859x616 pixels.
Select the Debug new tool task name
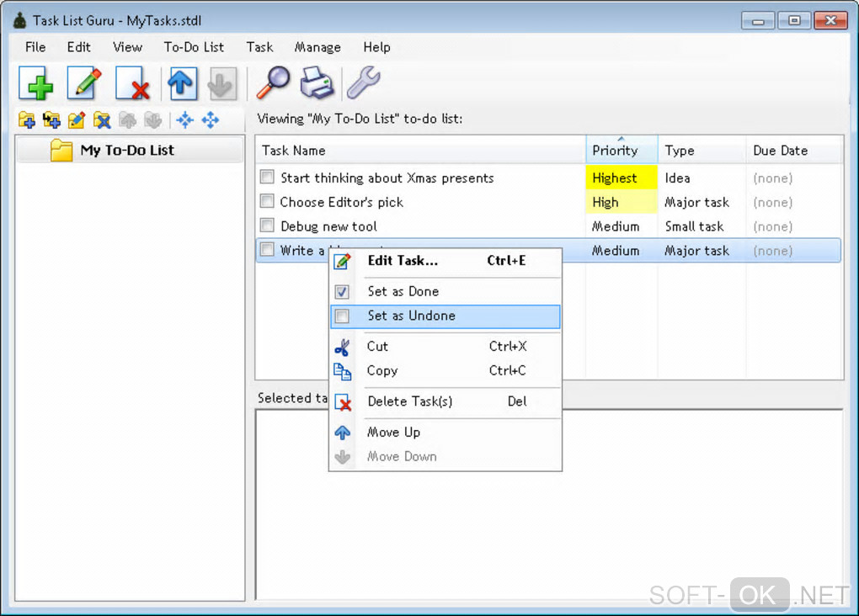pyautogui.click(x=328, y=226)
